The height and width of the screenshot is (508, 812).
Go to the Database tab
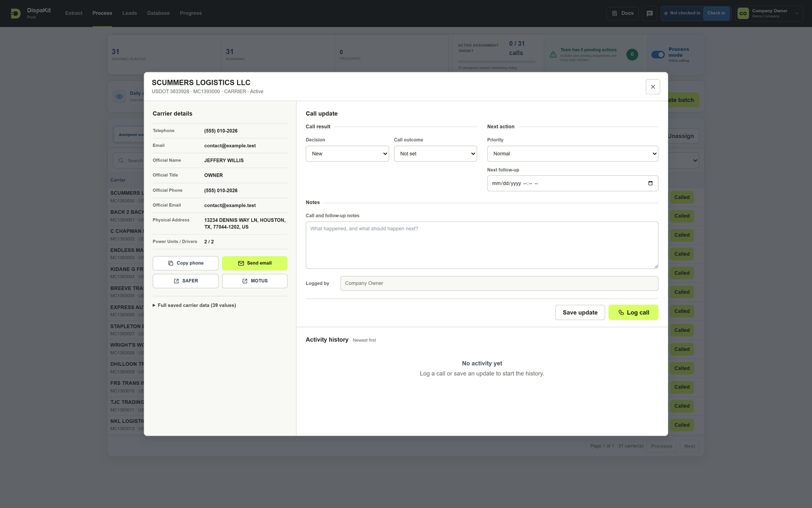(x=158, y=13)
